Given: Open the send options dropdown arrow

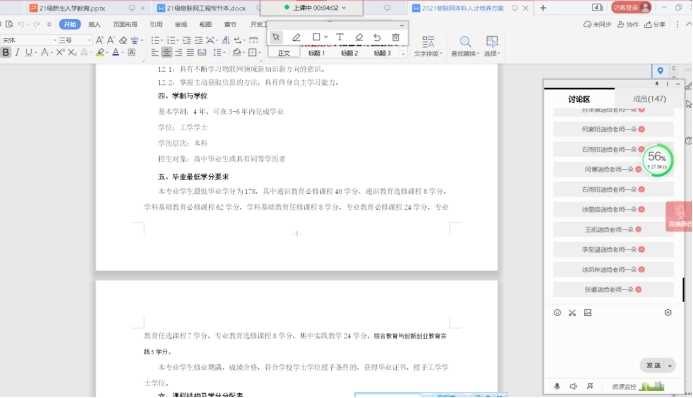Looking at the screenshot, I should (x=670, y=366).
